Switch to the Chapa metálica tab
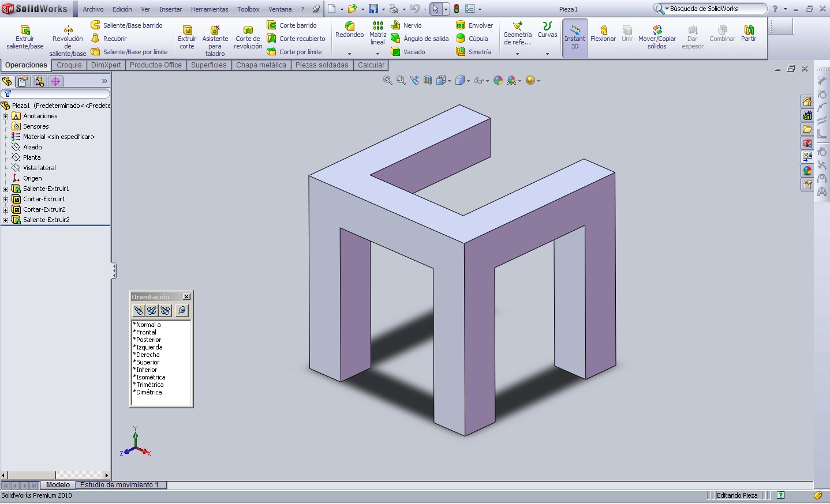830x504 pixels. point(261,65)
